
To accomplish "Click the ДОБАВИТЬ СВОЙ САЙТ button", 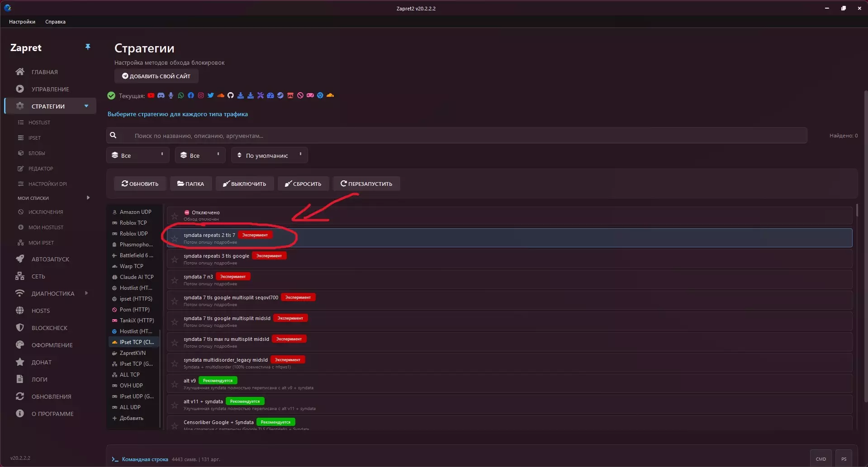I will (156, 76).
